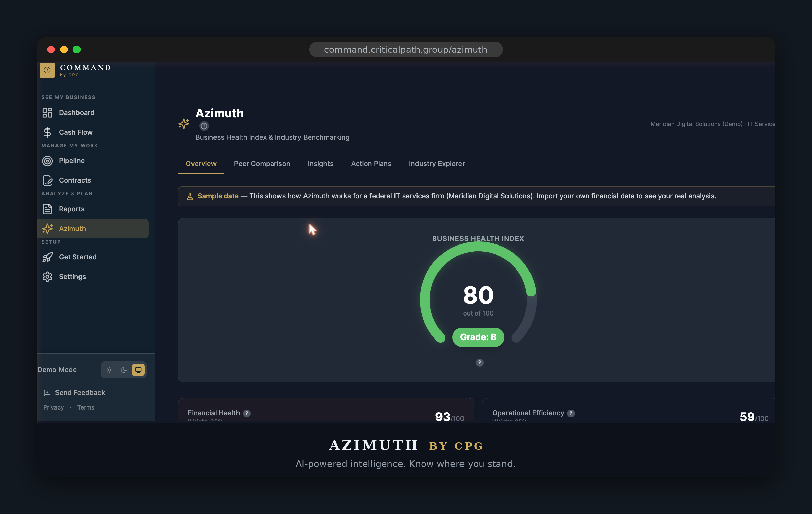812x514 pixels.
Task: Open the Pipeline menu label
Action: click(72, 161)
